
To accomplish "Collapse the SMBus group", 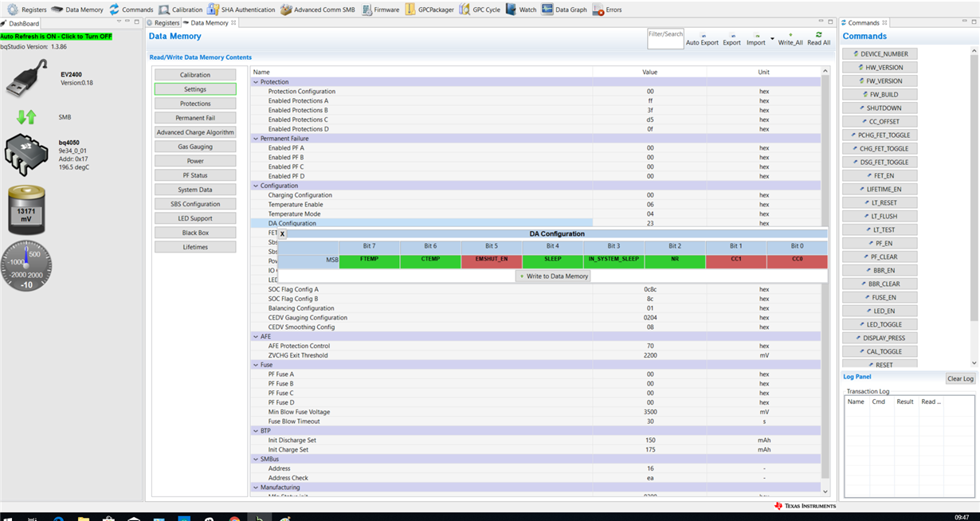I will point(256,459).
